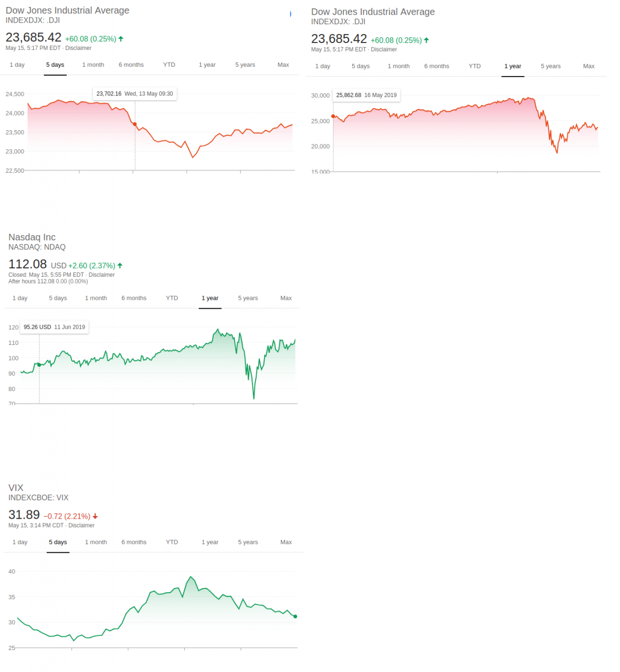The width and height of the screenshot is (620, 672).
Task: Switch the VIX chart to 1 day
Action: (x=20, y=542)
